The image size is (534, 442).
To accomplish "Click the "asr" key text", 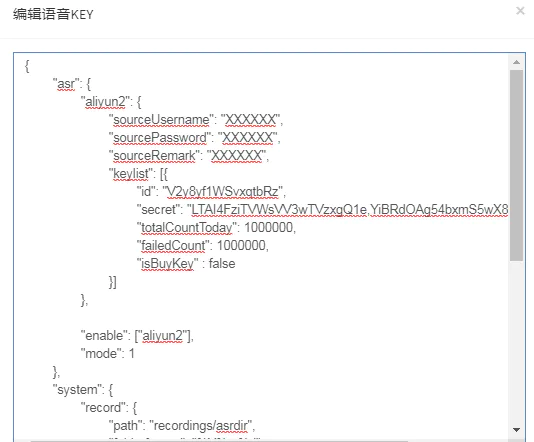I will [x=66, y=84].
